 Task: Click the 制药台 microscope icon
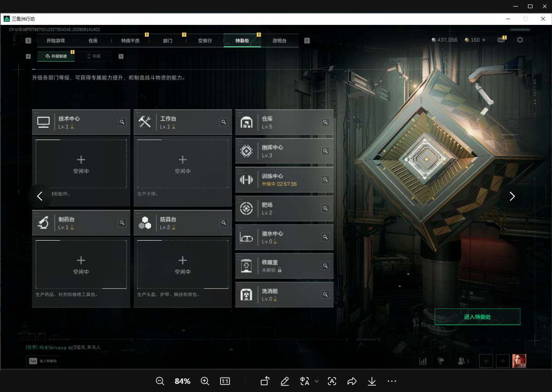coord(44,223)
